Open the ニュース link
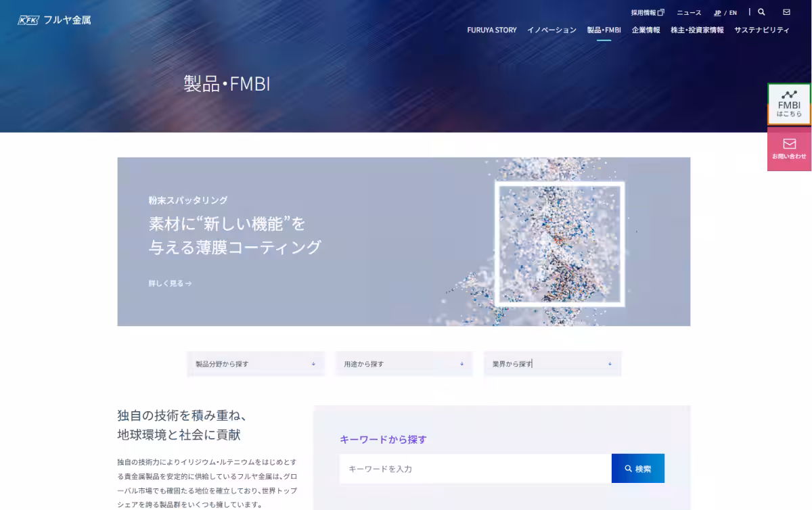The width and height of the screenshot is (812, 510). [x=689, y=12]
